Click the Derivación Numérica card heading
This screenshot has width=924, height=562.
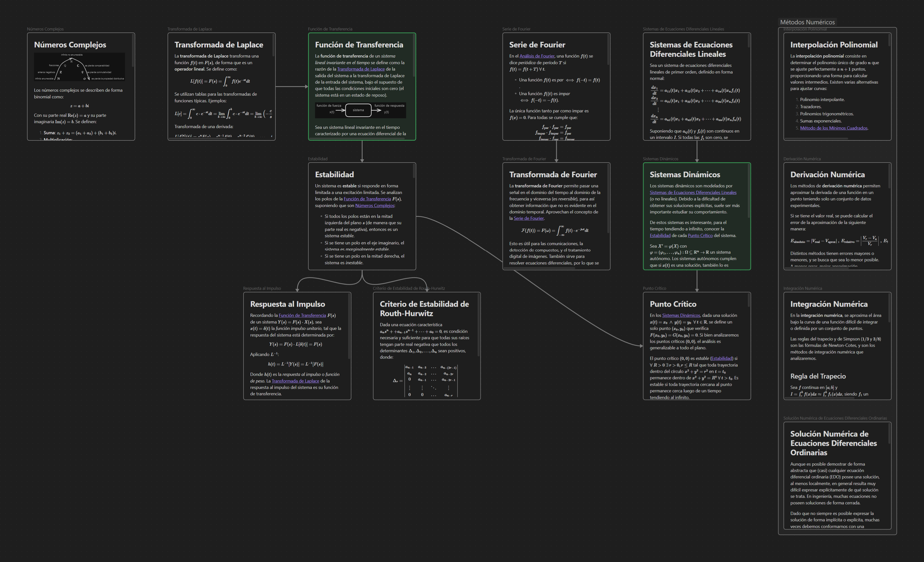[x=828, y=174]
